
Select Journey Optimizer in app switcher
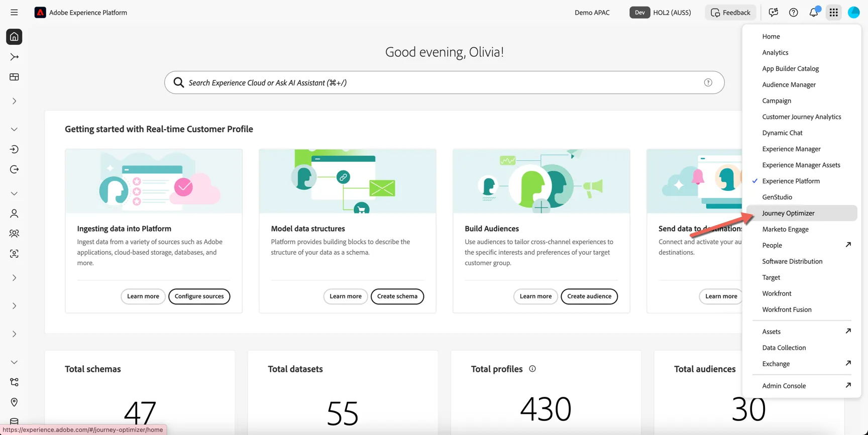coord(802,213)
